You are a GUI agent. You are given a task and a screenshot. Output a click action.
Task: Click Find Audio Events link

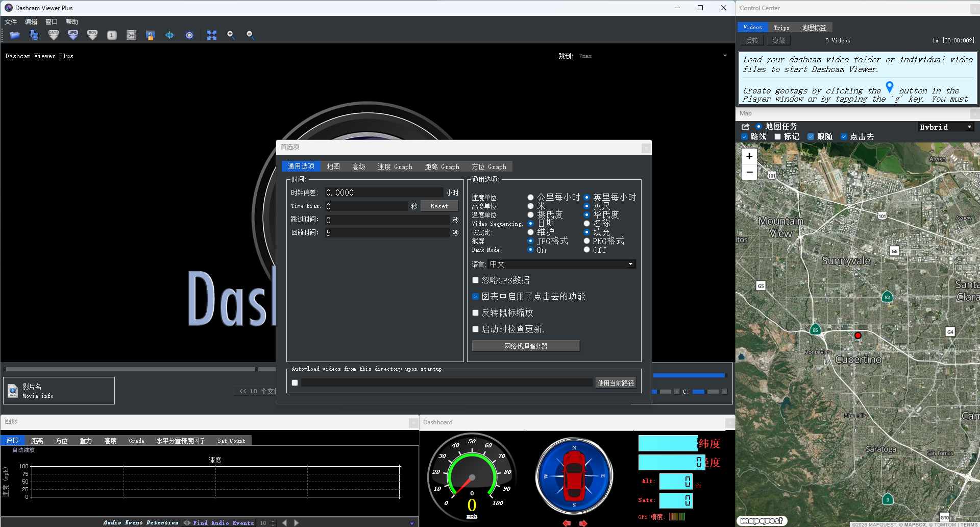(x=223, y=523)
